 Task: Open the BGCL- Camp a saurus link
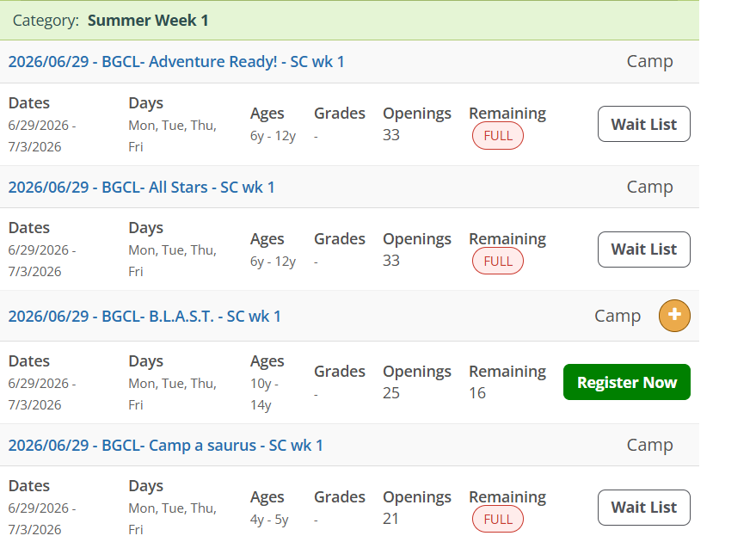165,446
